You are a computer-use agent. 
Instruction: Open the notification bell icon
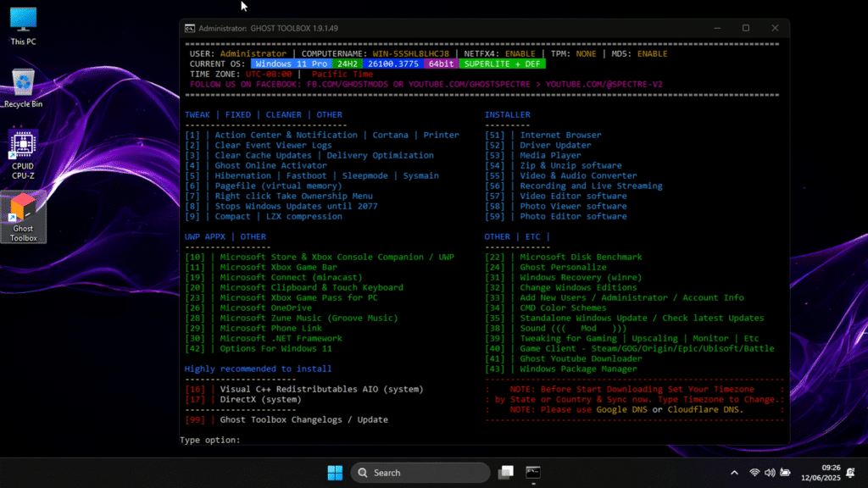[851, 473]
